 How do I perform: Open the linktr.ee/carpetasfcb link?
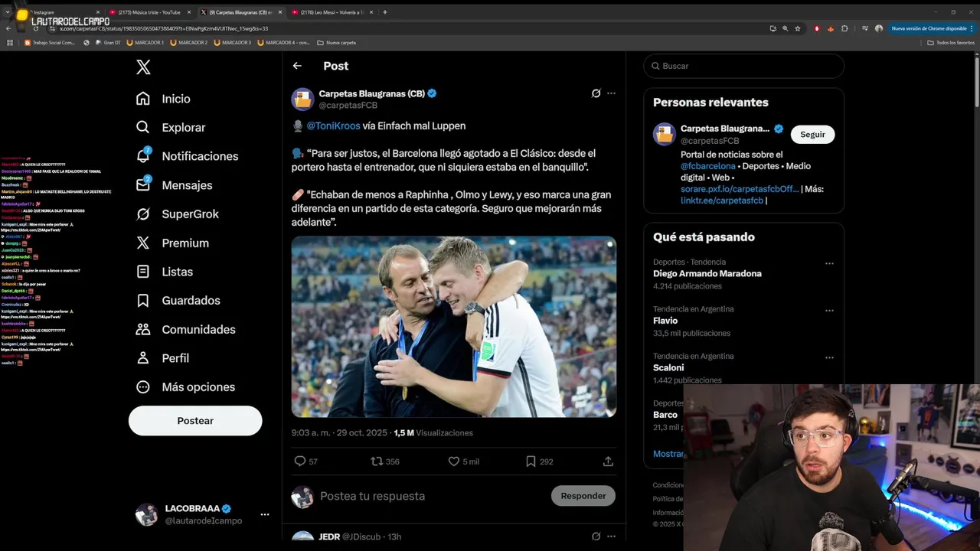click(x=722, y=201)
